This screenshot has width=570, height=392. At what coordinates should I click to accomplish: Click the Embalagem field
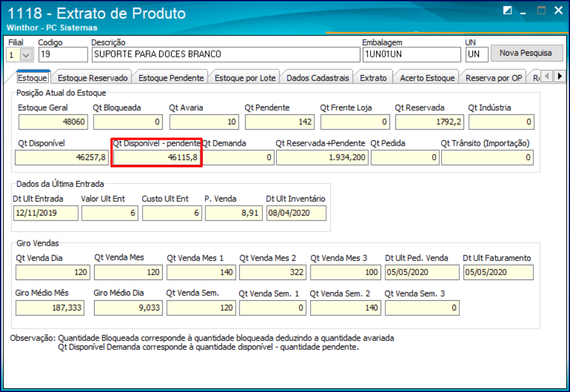pos(411,54)
